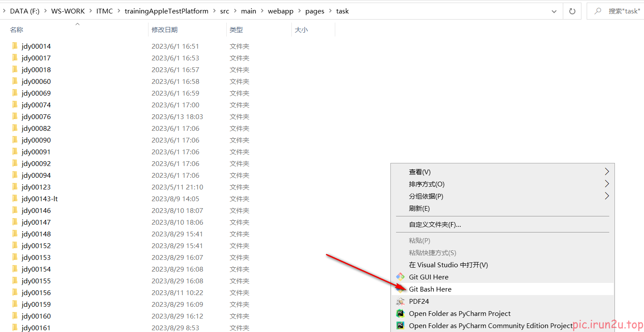Open address bar history dropdown
The height and width of the screenshot is (332, 644).
554,11
